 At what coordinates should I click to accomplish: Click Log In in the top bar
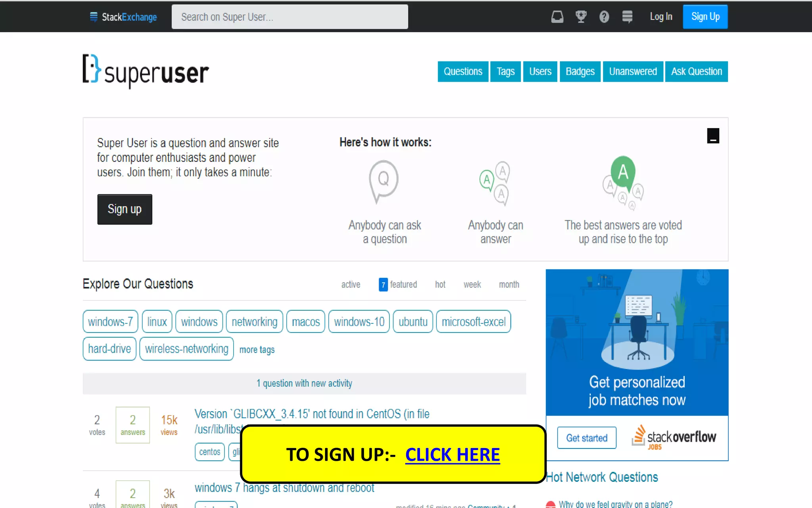[661, 17]
